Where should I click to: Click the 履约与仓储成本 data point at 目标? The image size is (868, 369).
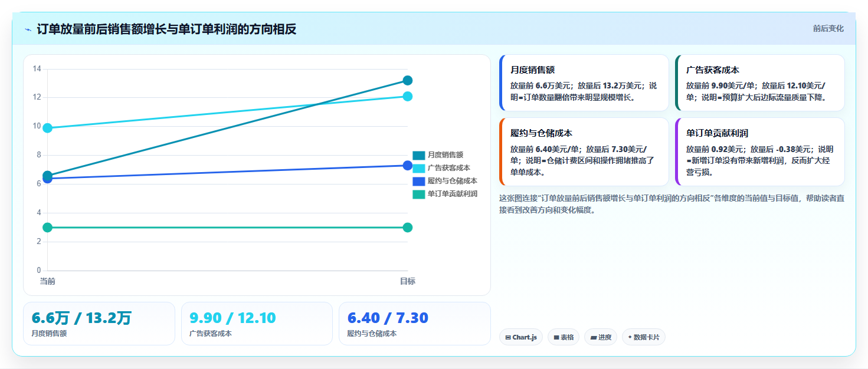tap(407, 166)
